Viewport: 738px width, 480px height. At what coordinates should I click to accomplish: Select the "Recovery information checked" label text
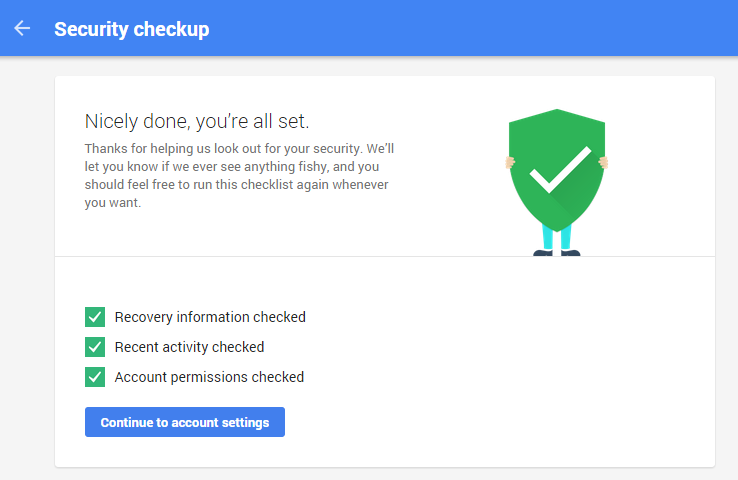(x=210, y=317)
